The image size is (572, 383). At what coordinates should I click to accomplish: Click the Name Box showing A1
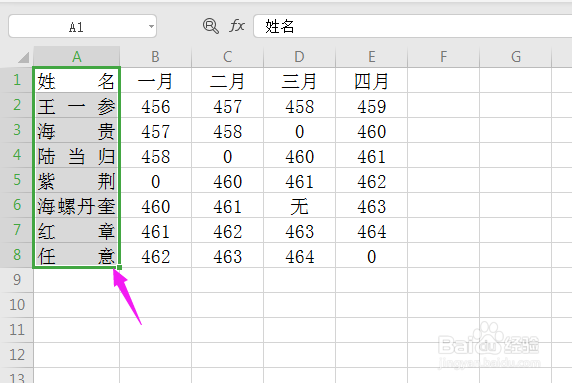tap(82, 26)
